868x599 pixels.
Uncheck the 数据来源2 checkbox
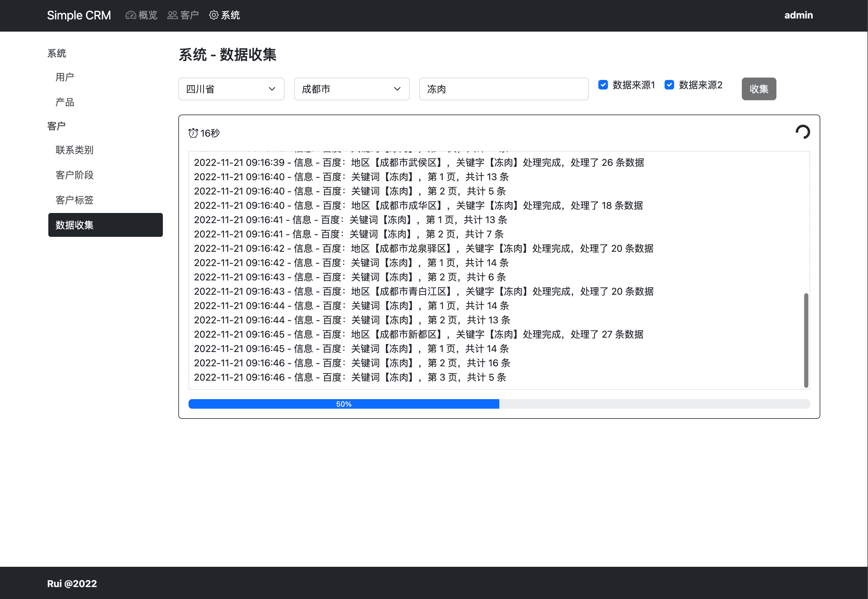(669, 85)
